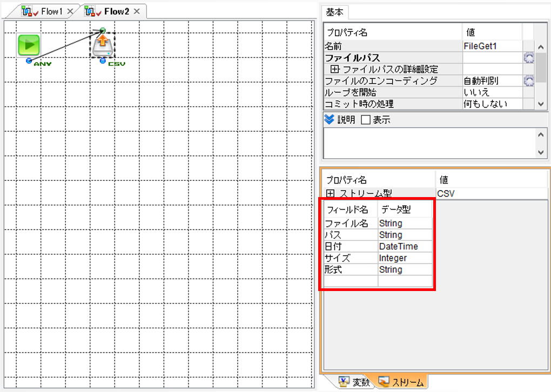
Task: Click the double-chevron description icon
Action: tap(330, 119)
